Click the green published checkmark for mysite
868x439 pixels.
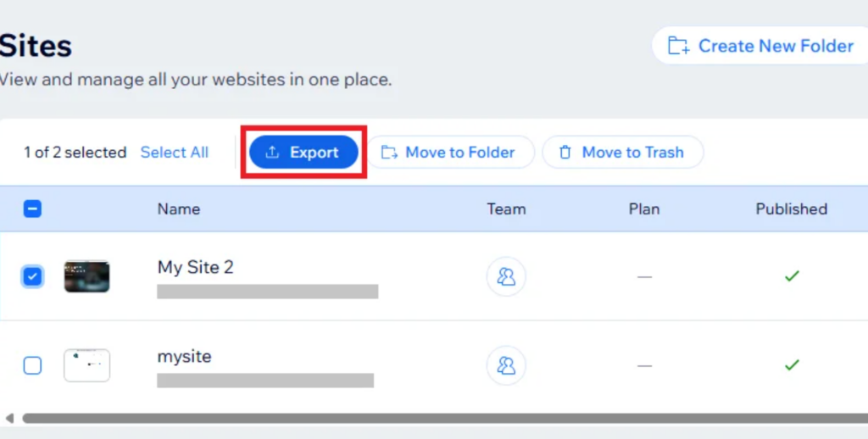(x=792, y=365)
